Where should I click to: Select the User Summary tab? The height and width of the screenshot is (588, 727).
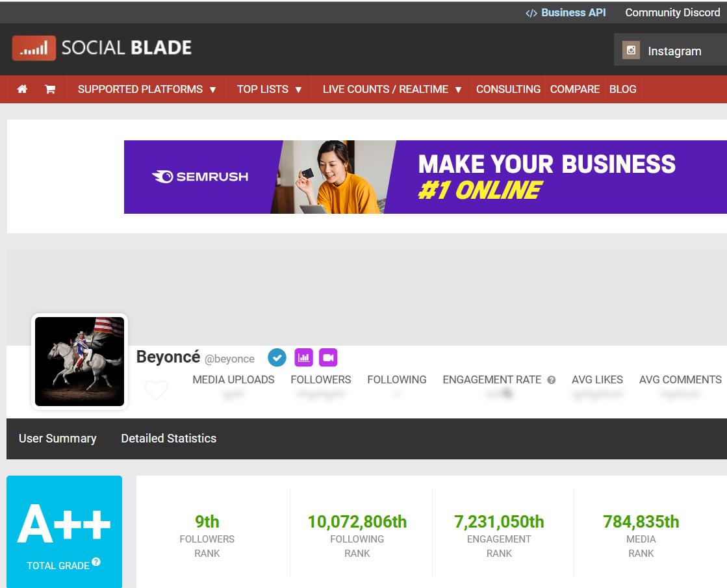pos(57,439)
